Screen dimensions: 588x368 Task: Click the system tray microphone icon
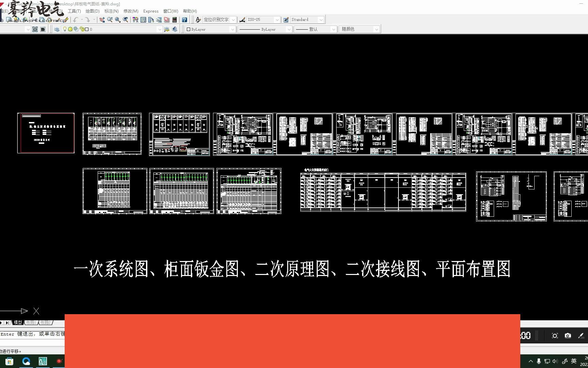[539, 361]
